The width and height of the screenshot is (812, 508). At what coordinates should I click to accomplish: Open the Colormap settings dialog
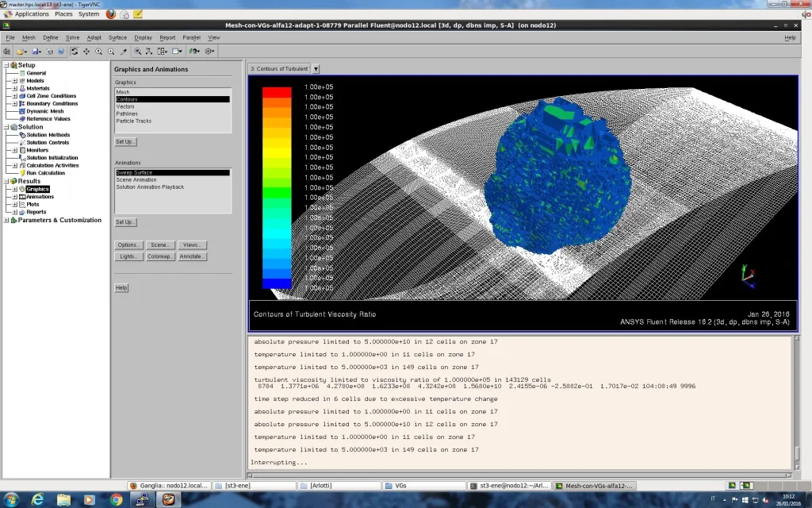pos(160,256)
